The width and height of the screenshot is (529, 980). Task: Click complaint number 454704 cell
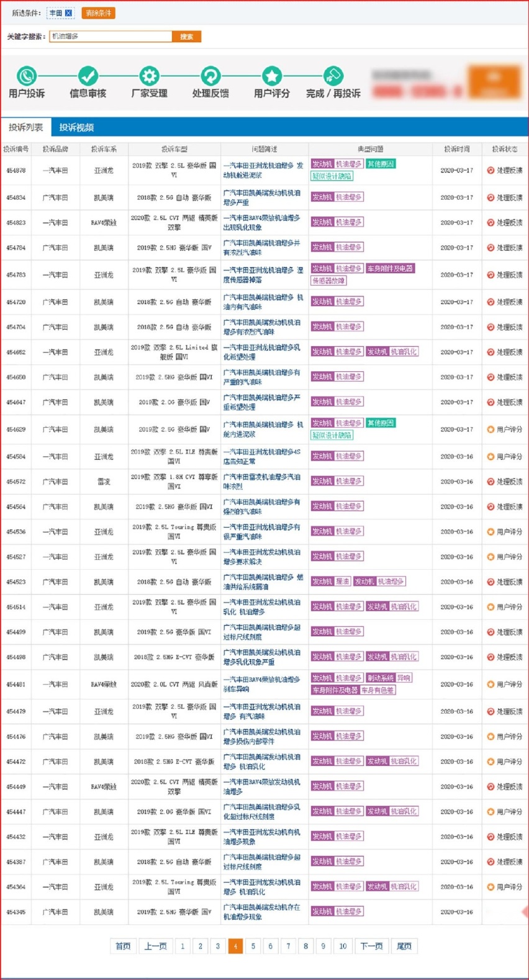(x=16, y=327)
